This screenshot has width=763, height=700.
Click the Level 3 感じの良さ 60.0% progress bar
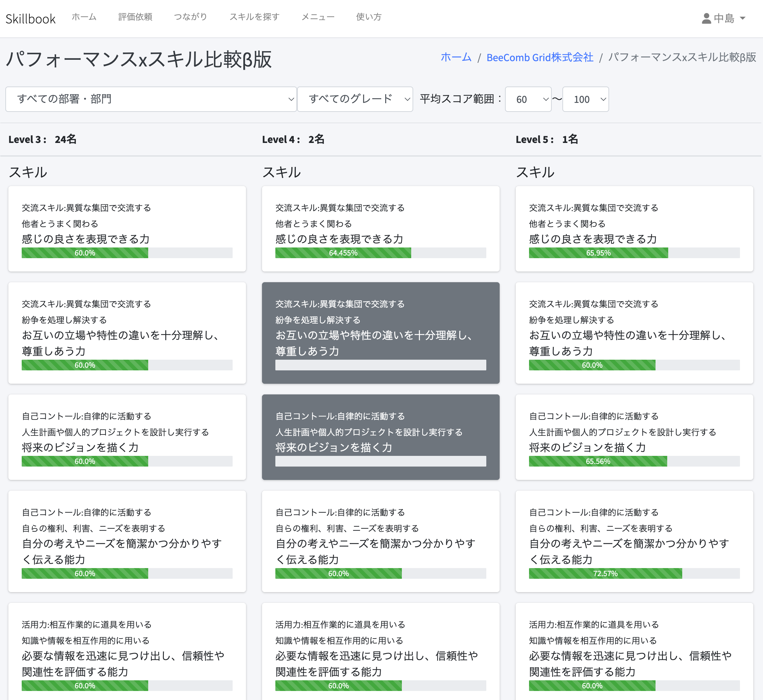tap(127, 253)
